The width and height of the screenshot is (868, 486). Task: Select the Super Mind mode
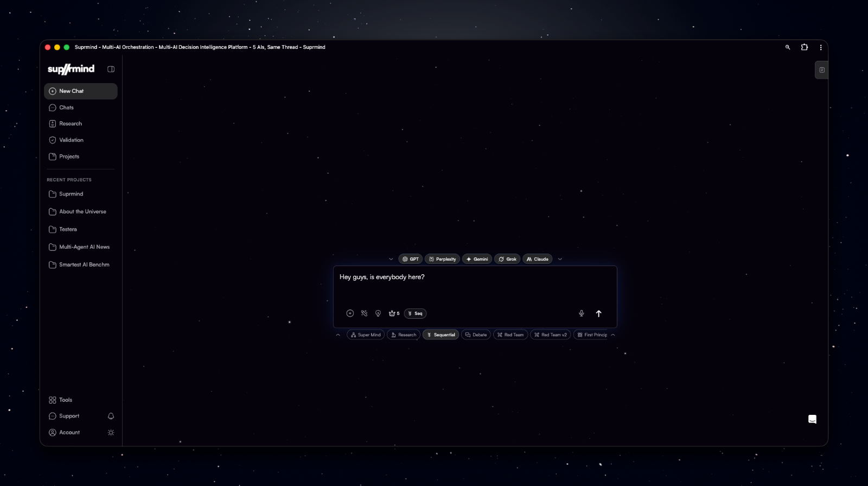pyautogui.click(x=366, y=335)
